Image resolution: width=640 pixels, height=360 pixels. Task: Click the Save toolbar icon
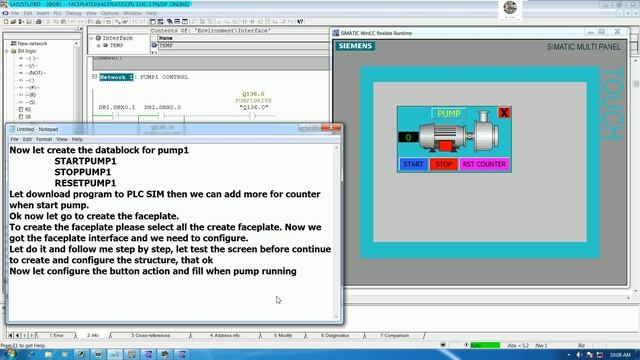pyautogui.click(x=29, y=22)
